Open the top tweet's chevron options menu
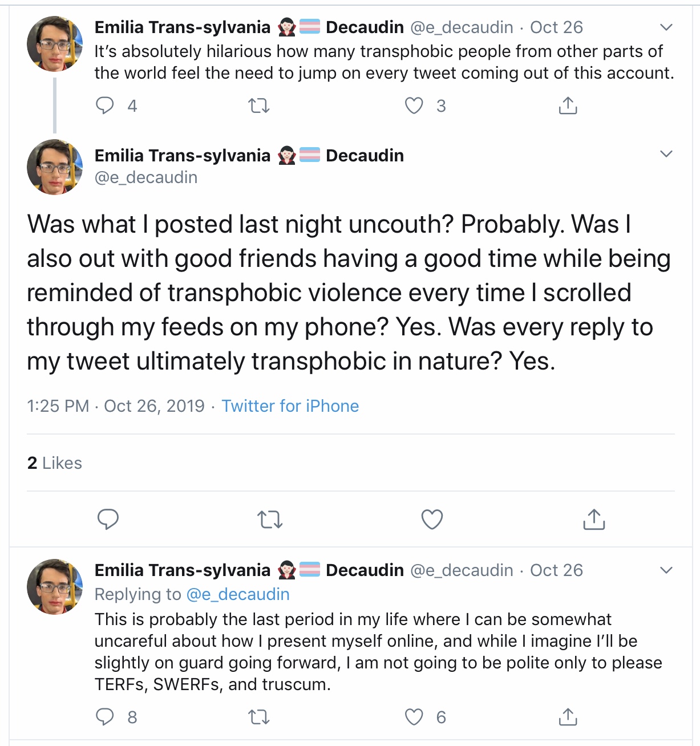700x746 pixels. 666,27
